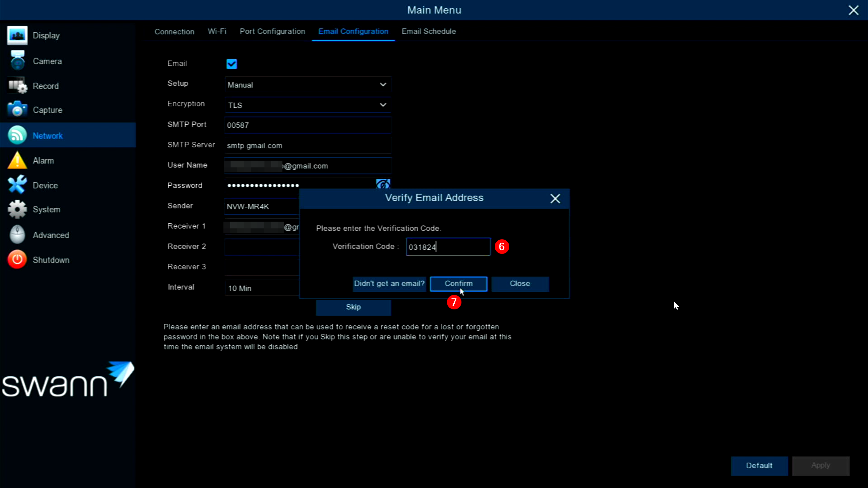The width and height of the screenshot is (868, 488).
Task: Switch to the Port Configuration tab
Action: (x=272, y=31)
